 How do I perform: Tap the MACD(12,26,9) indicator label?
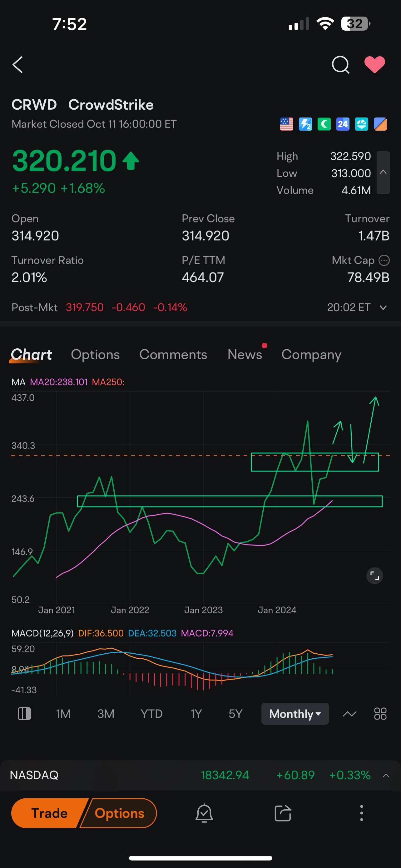(x=42, y=633)
